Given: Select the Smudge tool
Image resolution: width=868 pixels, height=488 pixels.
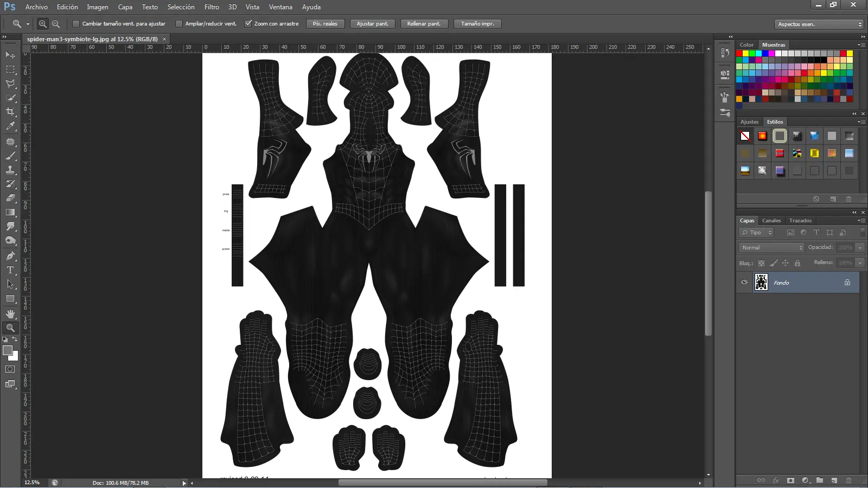Looking at the screenshot, I should 10,226.
